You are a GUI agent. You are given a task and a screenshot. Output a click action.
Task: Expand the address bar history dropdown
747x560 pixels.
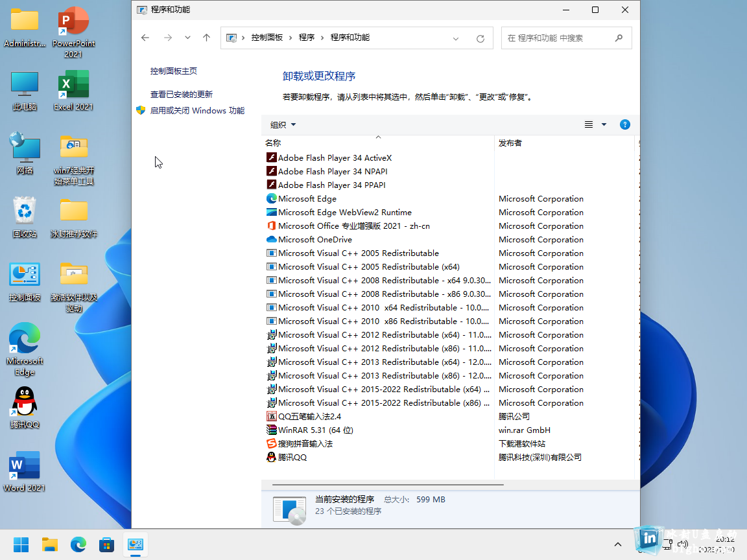pyautogui.click(x=456, y=39)
